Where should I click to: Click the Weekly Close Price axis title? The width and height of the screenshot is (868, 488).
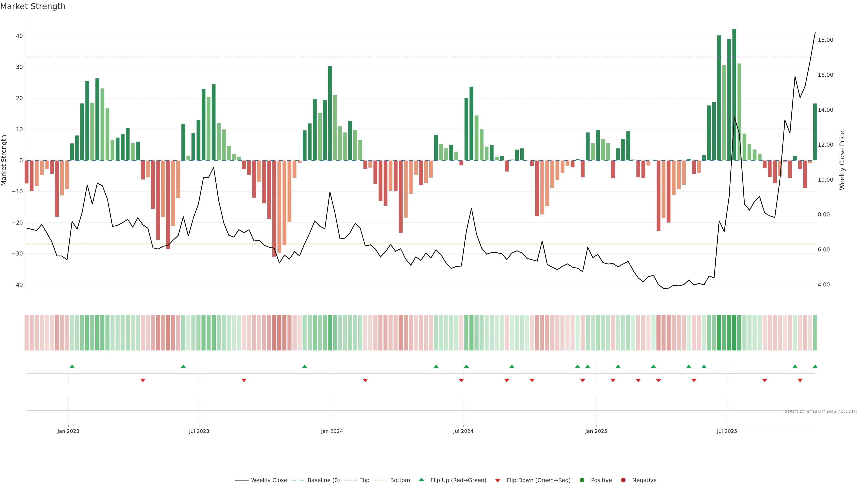(842, 160)
